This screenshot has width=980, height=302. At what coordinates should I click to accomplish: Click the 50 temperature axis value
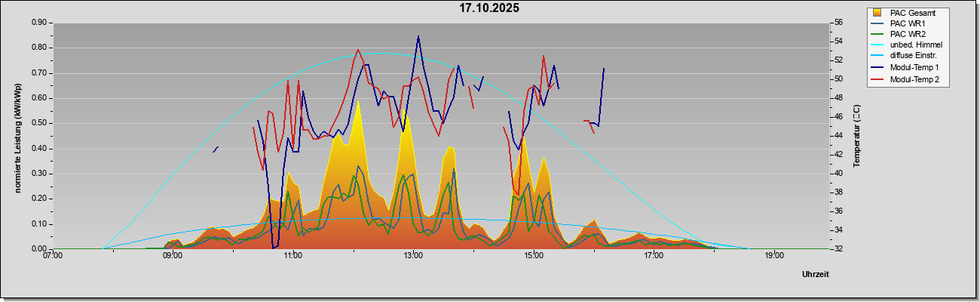[838, 79]
